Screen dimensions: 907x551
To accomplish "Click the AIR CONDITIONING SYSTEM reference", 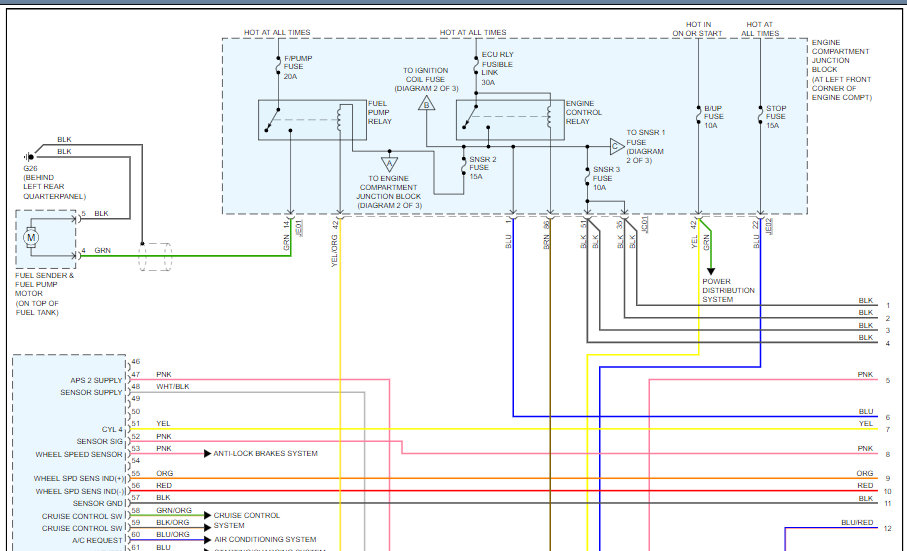I will click(266, 539).
